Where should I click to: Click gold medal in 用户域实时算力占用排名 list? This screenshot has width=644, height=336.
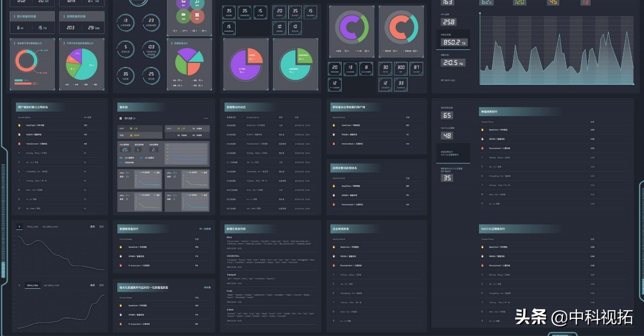click(20, 125)
